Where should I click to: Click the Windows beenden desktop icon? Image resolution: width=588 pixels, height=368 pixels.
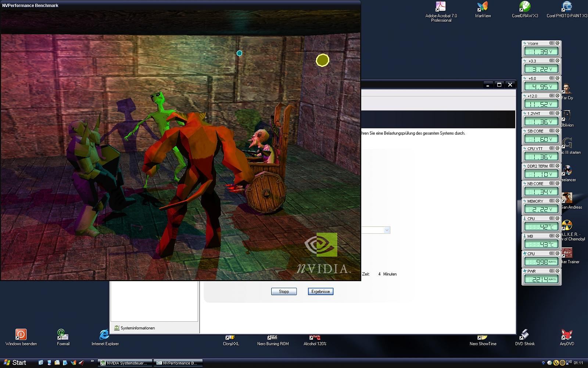[x=21, y=337]
